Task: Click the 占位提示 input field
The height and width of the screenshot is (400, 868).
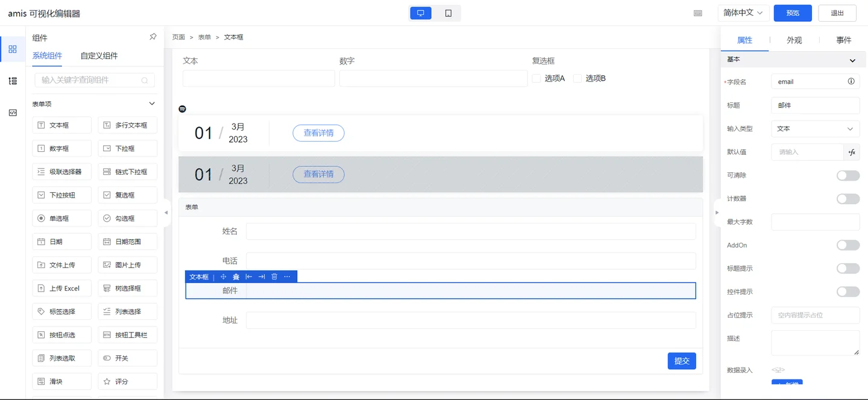Action: [x=816, y=315]
